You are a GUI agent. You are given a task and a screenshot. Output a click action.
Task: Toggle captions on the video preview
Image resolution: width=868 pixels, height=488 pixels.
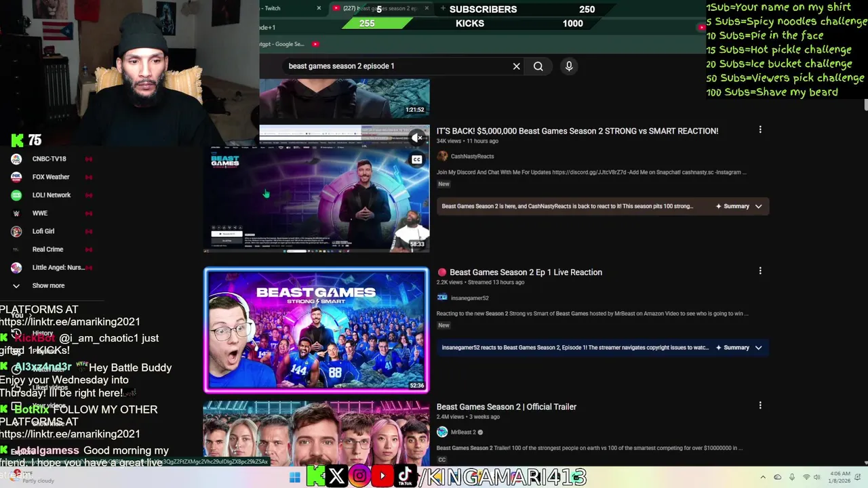coord(417,160)
